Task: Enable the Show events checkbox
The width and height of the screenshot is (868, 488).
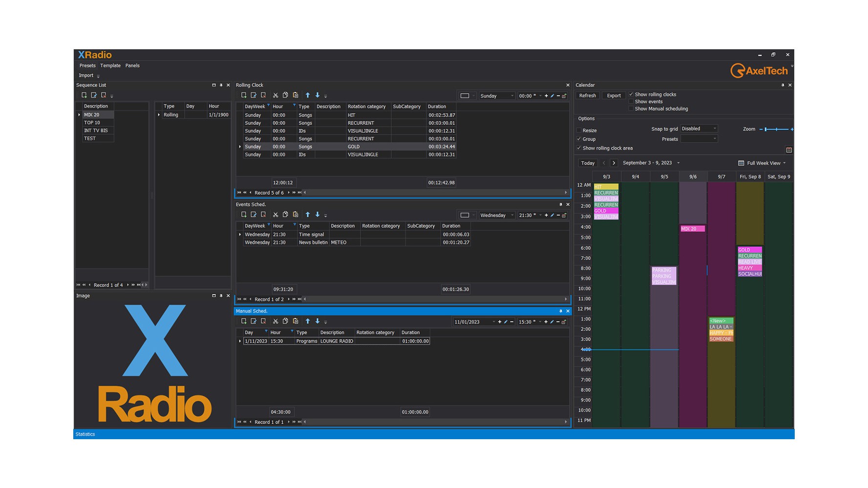Action: pos(631,102)
